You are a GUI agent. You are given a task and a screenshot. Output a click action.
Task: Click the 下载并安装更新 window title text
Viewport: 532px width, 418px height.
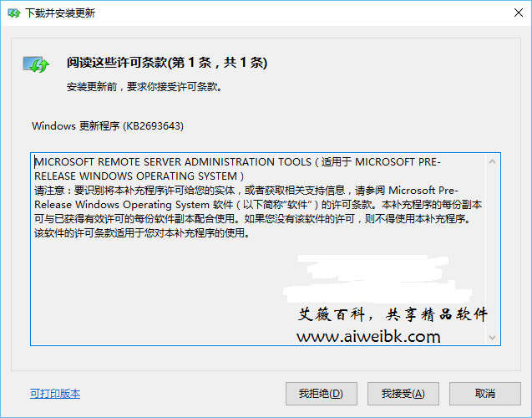click(60, 13)
